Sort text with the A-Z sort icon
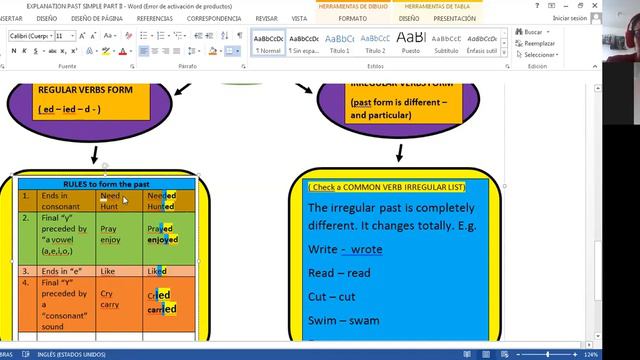 tap(224, 36)
